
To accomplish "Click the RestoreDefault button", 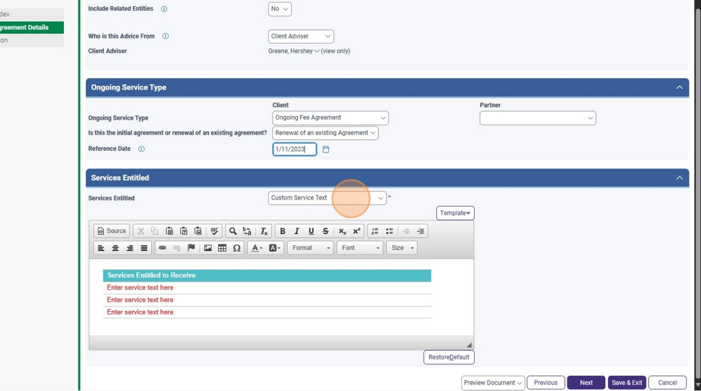I will pyautogui.click(x=449, y=357).
